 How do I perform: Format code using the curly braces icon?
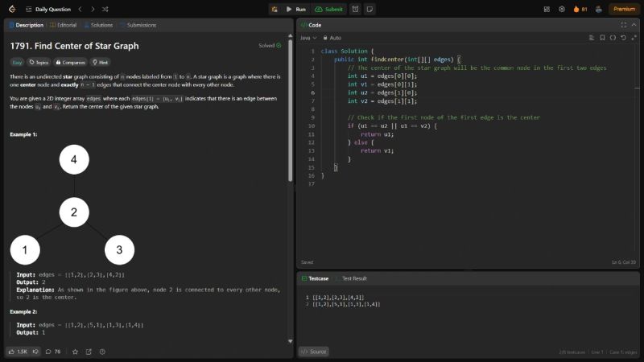613,37
